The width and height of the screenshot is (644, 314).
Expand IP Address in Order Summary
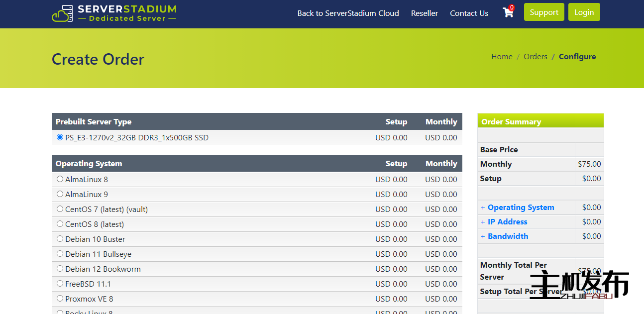tap(507, 222)
